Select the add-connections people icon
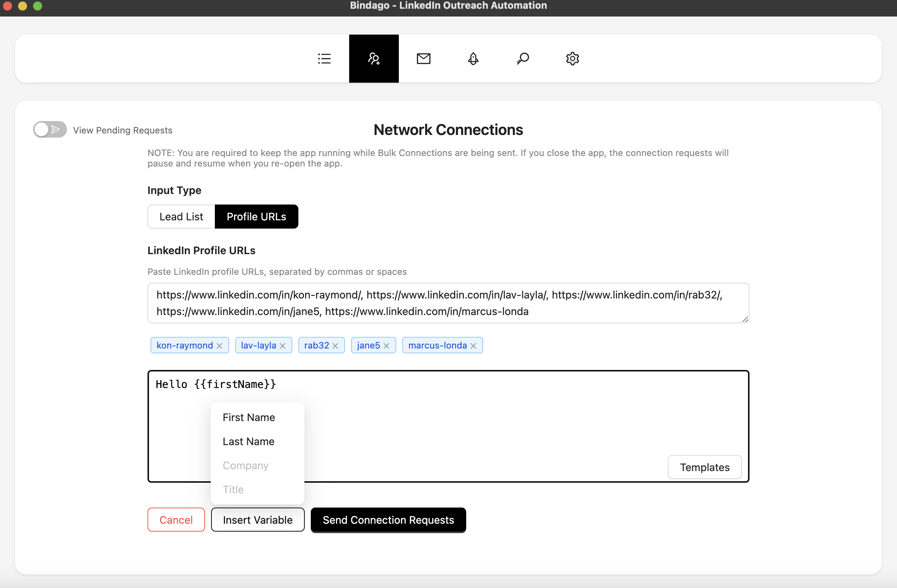 pos(374,59)
